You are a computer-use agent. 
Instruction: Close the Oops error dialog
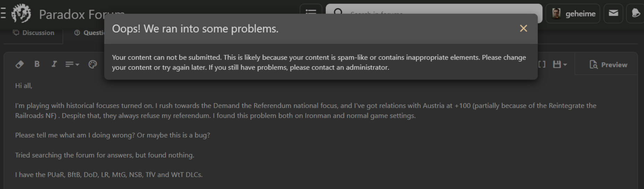tap(523, 28)
